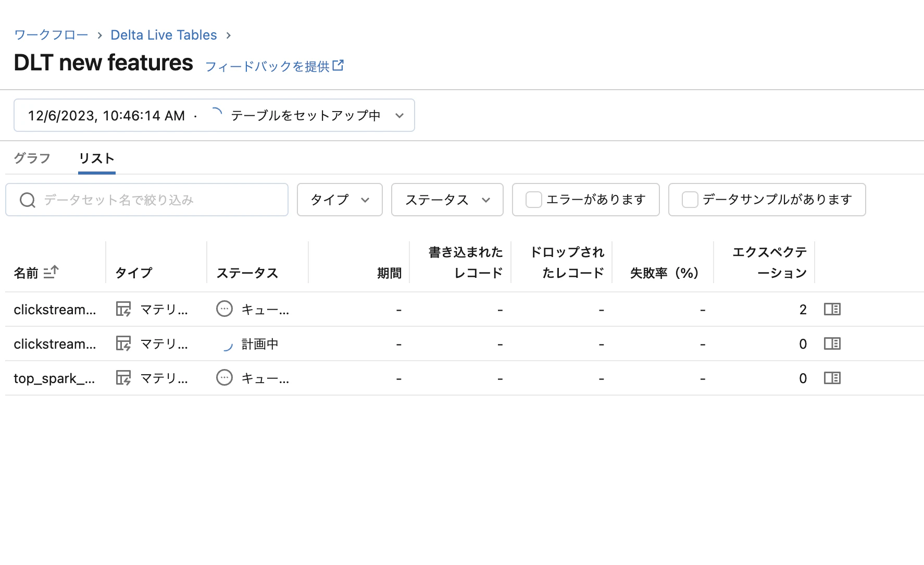Click the queued status icon beside clickstream dataset

224,309
